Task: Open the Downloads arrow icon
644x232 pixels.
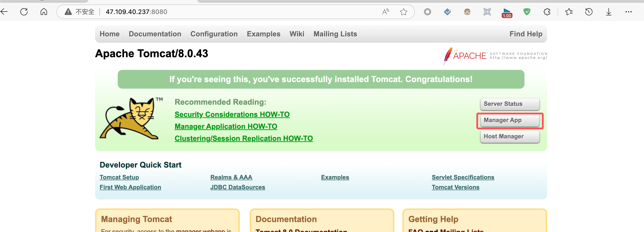Action: [609, 12]
